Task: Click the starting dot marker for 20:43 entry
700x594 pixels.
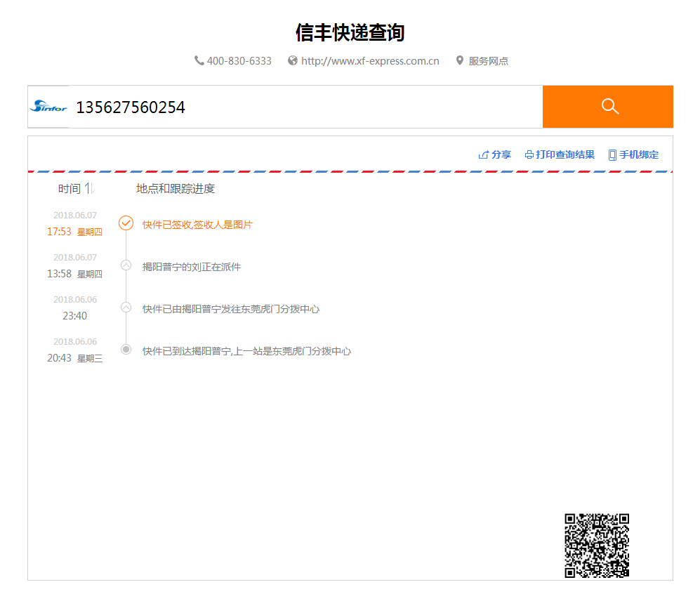Action: click(126, 350)
